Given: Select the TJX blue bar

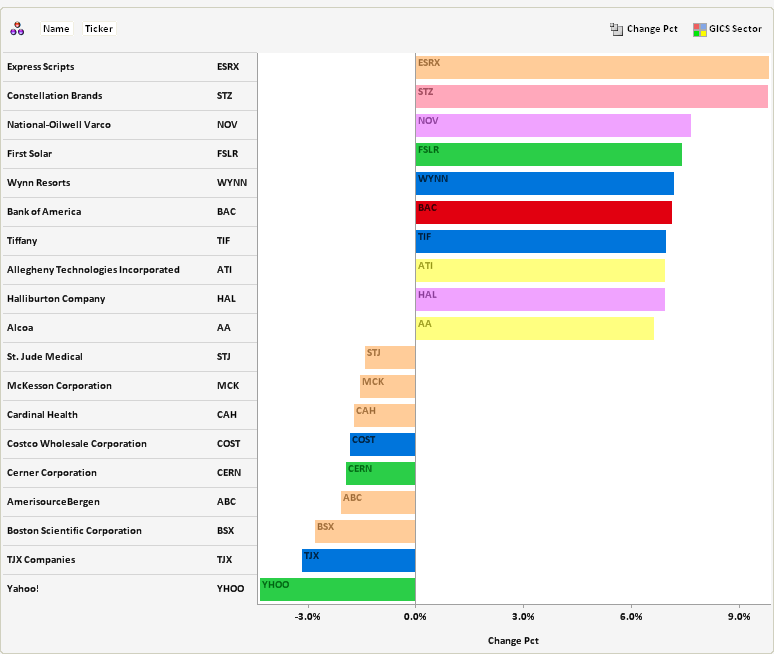Looking at the screenshot, I should (358, 561).
